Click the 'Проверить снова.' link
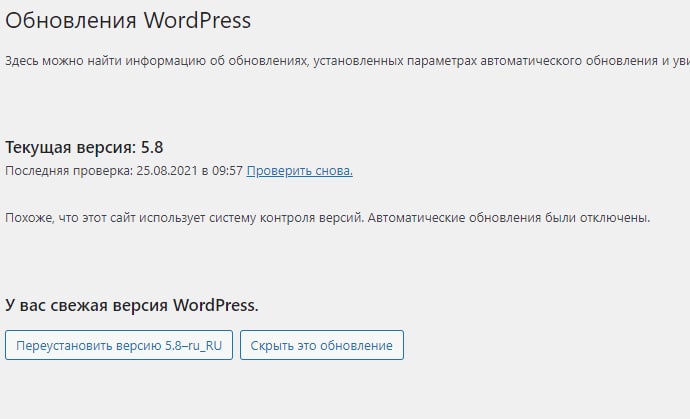This screenshot has height=419, width=690. pyautogui.click(x=299, y=171)
